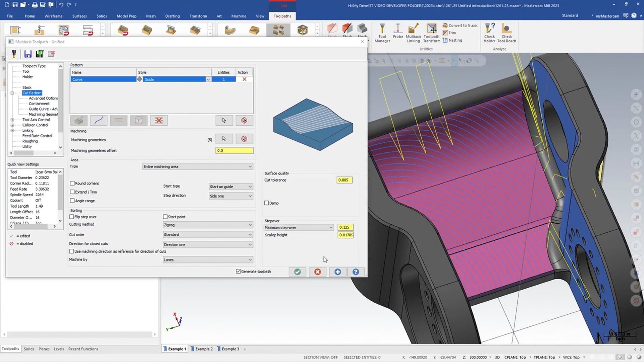644x362 pixels.
Task: Click the Curve pattern name row
Action: pyautogui.click(x=104, y=79)
